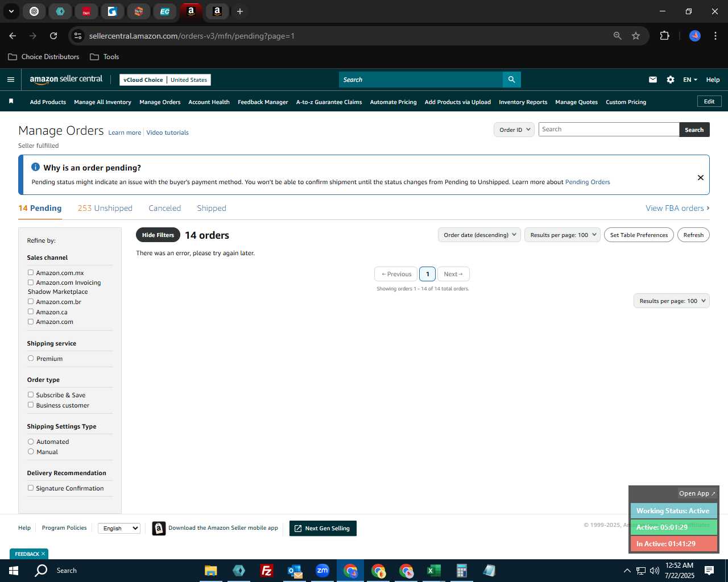Open Zoom from the taskbar
728x582 pixels.
[x=322, y=571]
